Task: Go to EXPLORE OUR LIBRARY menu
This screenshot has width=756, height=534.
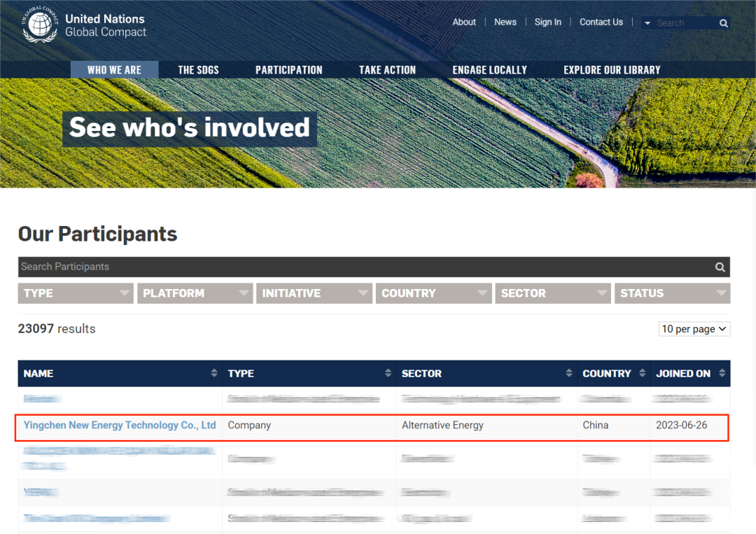Action: (x=612, y=70)
